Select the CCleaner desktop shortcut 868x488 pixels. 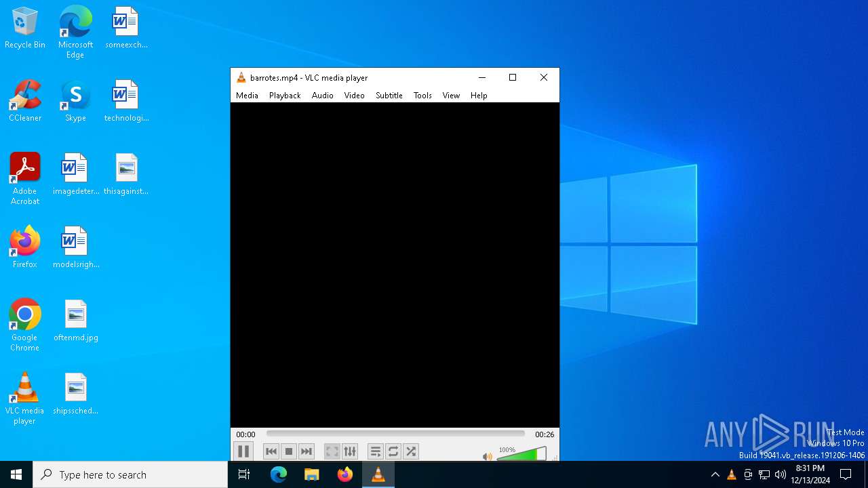click(25, 102)
